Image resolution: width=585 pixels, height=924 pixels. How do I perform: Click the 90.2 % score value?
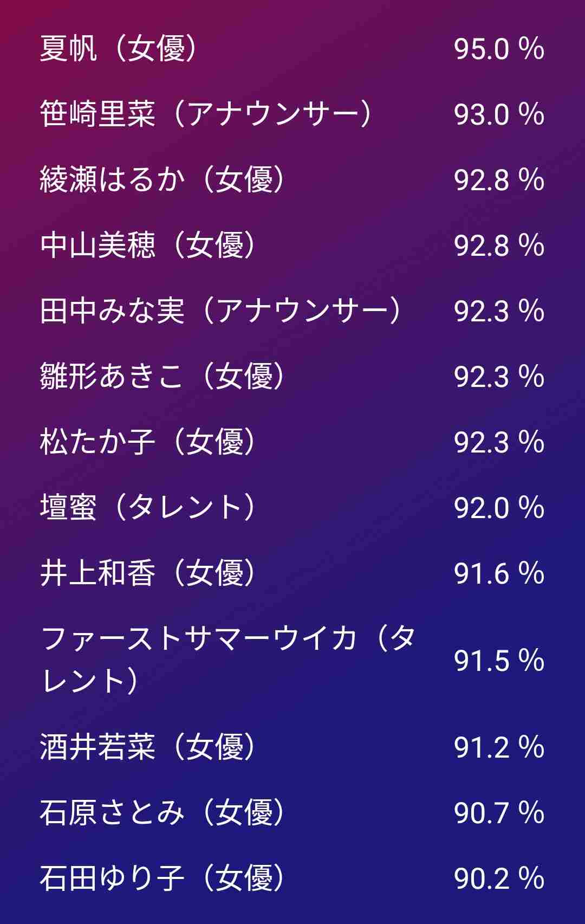click(499, 878)
